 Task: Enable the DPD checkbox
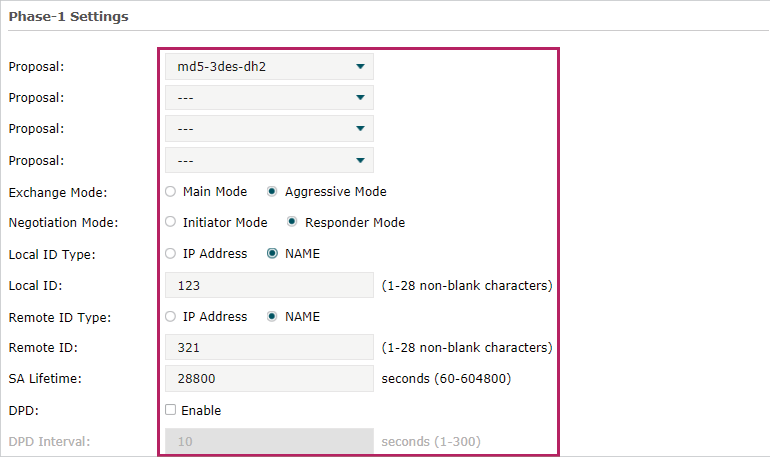pyautogui.click(x=171, y=410)
